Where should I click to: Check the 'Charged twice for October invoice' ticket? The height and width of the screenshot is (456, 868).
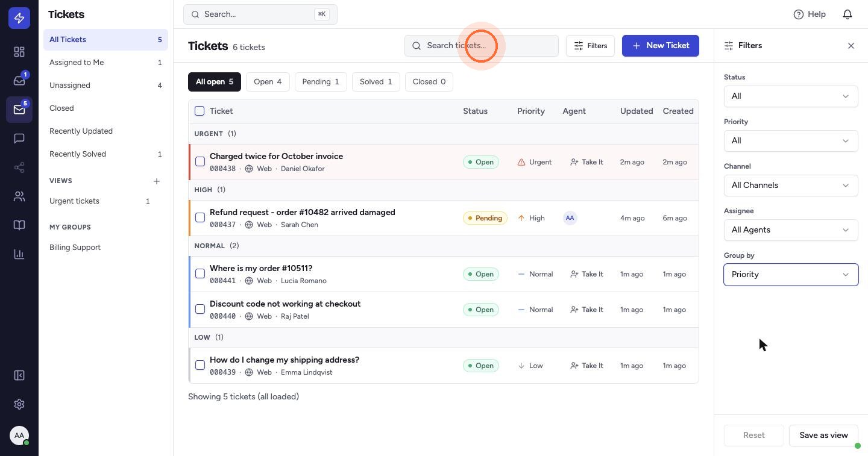pyautogui.click(x=200, y=161)
